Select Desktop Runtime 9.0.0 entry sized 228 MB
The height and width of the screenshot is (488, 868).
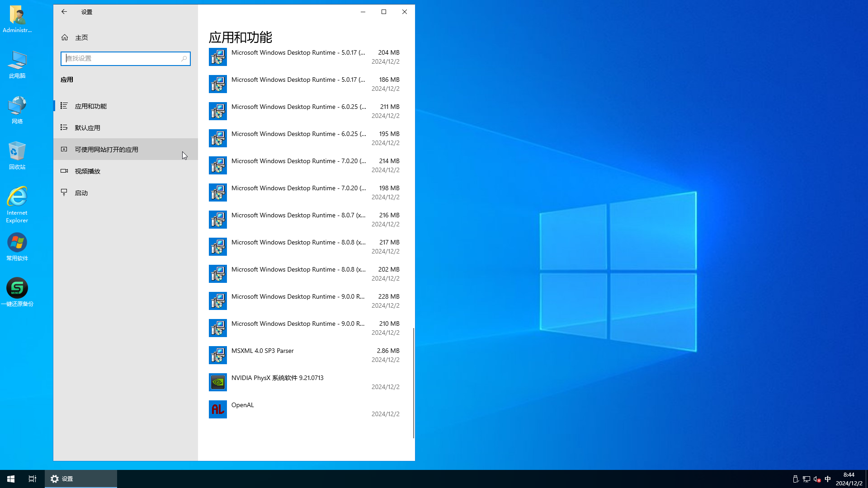pos(304,301)
